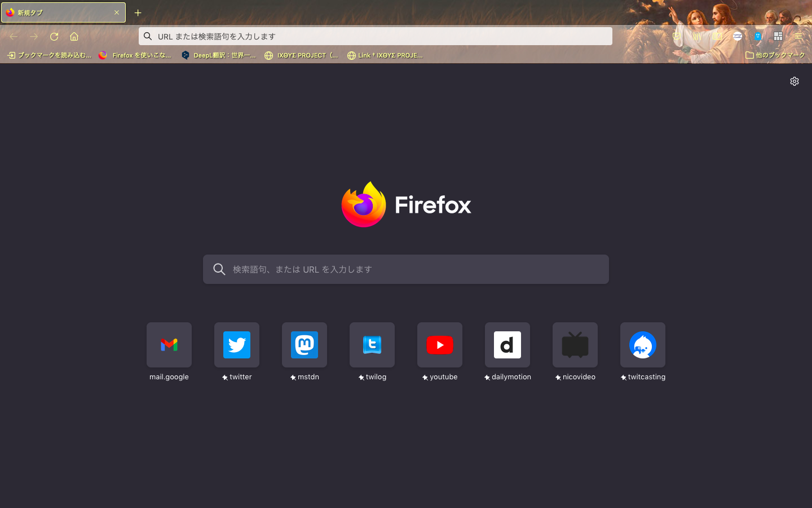Open the TwitCasting shortcut tile
Viewport: 812px width, 508px height.
643,345
